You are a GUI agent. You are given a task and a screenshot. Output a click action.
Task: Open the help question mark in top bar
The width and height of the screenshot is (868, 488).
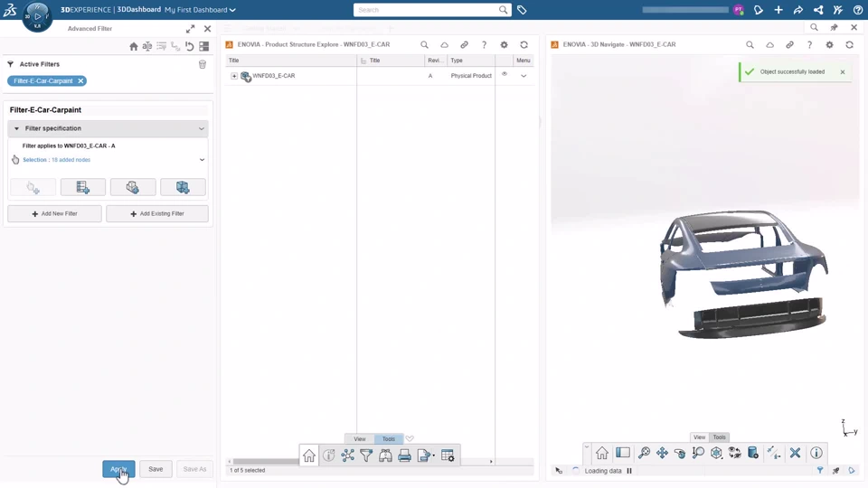point(857,10)
